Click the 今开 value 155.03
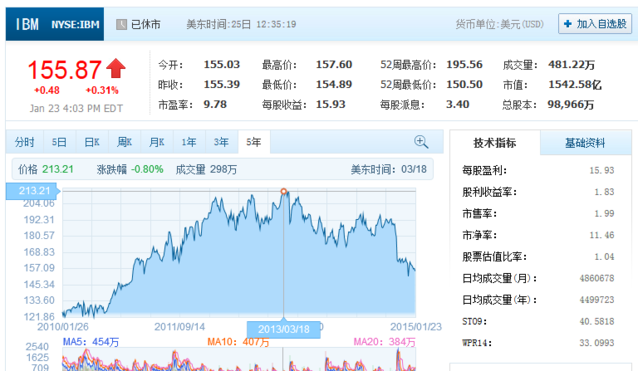The height and width of the screenshot is (371, 638). coord(222,64)
